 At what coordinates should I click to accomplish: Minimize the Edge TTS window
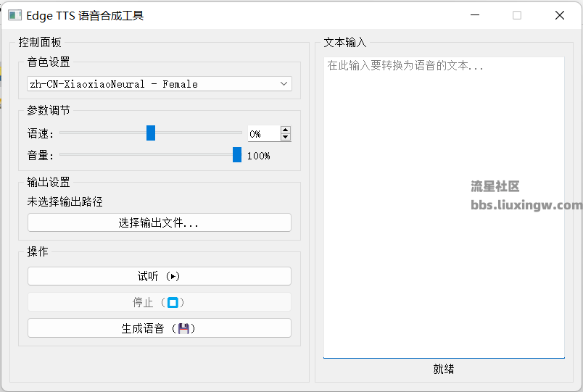click(x=475, y=15)
